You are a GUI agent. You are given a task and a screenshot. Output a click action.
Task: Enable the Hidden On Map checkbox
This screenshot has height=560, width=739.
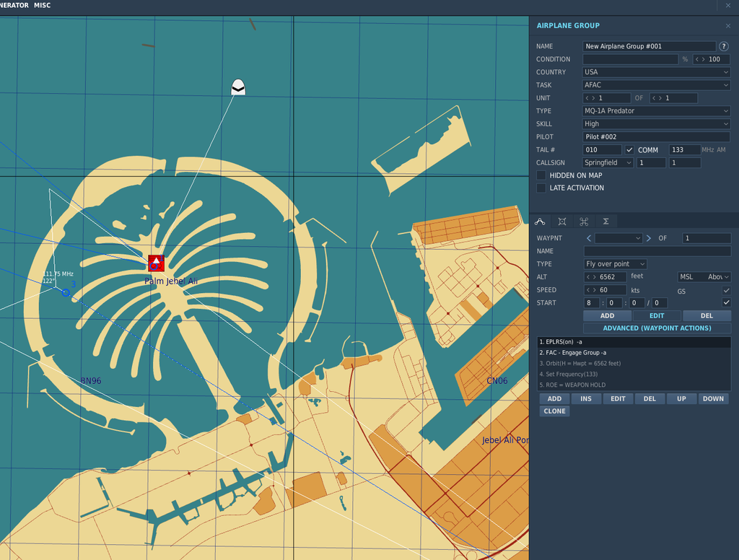pos(541,175)
